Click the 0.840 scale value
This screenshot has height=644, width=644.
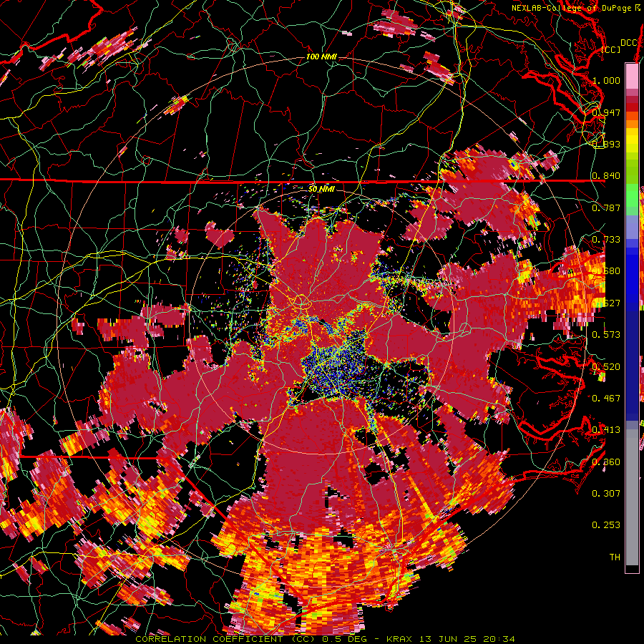click(606, 176)
